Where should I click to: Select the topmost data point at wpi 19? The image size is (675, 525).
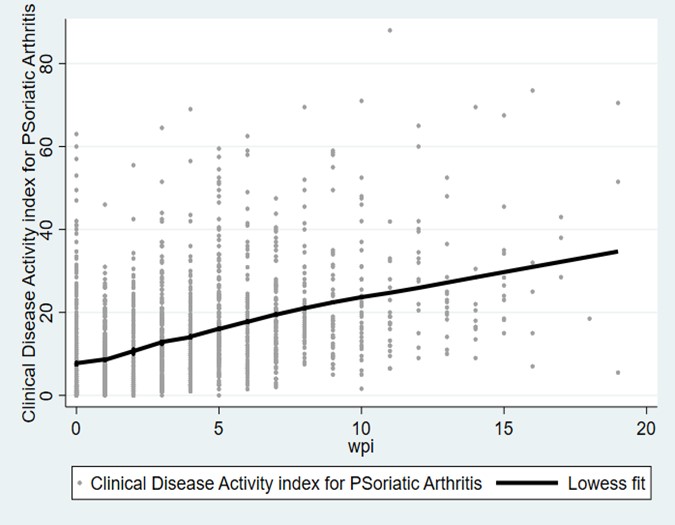click(x=618, y=103)
